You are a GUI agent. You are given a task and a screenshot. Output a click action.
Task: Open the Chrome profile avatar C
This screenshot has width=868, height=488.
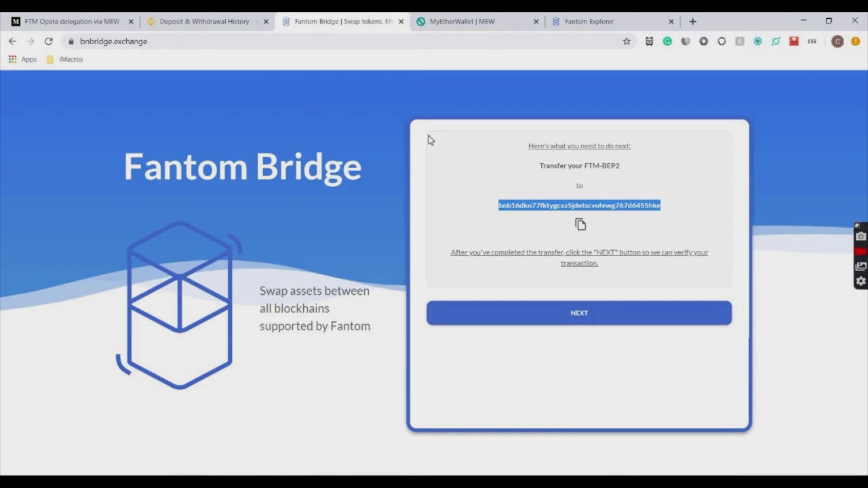pyautogui.click(x=837, y=41)
